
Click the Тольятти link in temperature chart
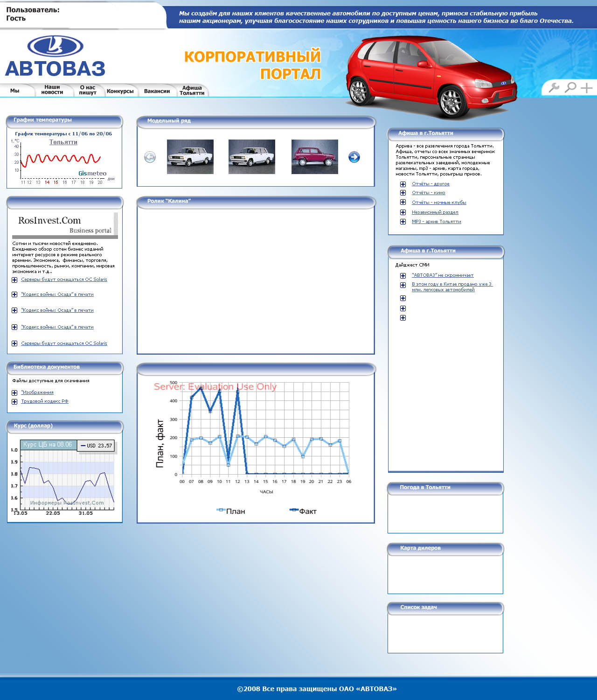click(x=63, y=142)
